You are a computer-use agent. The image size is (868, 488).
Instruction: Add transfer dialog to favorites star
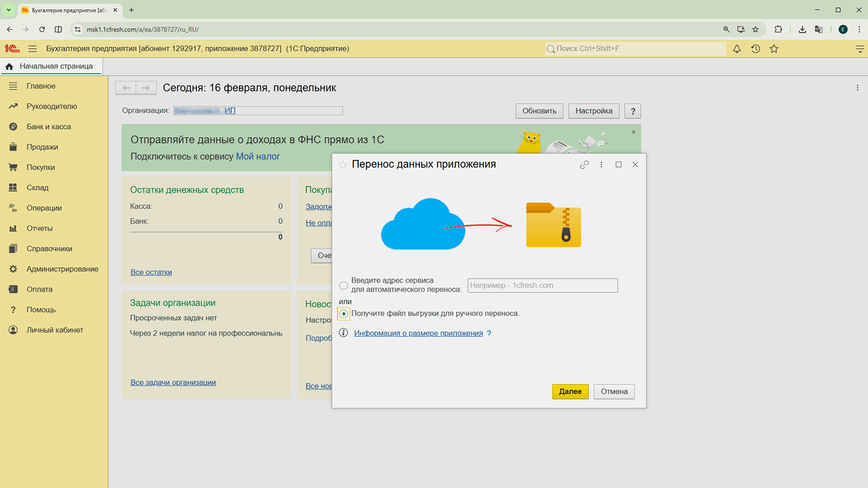[x=343, y=165]
